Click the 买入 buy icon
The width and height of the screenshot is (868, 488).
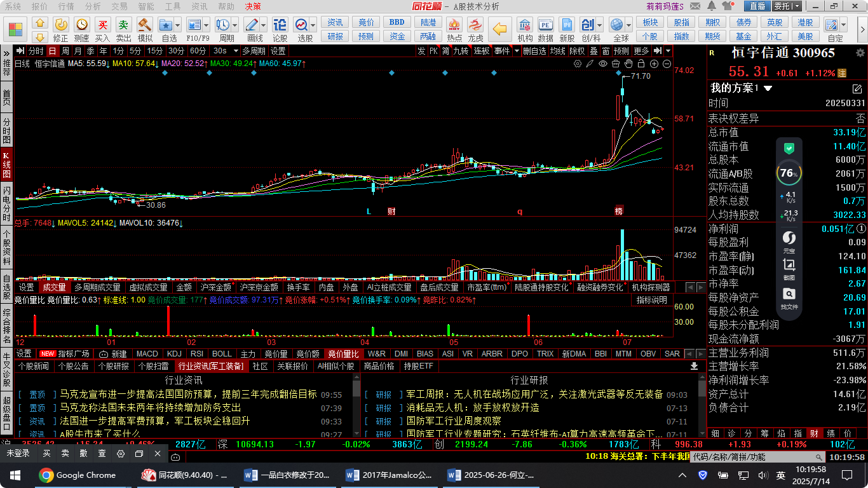click(x=102, y=25)
